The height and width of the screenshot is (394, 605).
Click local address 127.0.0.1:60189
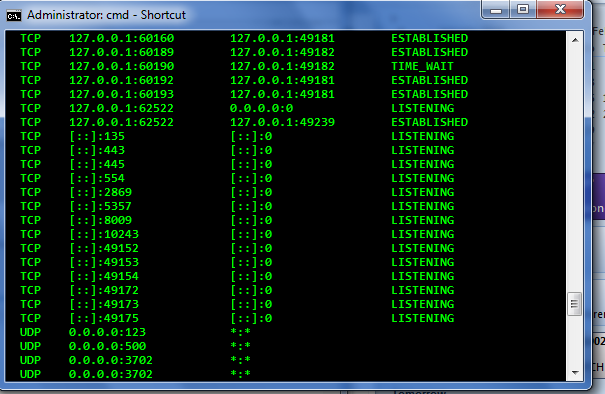122,52
